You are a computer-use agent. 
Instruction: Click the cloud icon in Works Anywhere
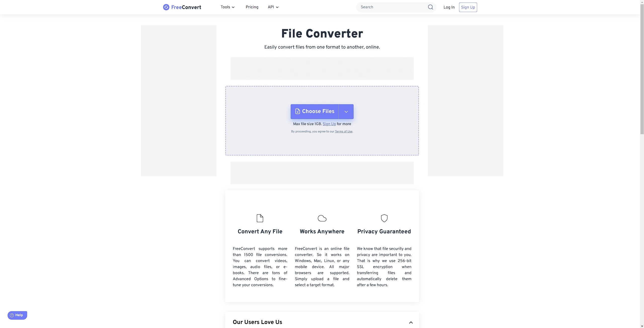(322, 218)
